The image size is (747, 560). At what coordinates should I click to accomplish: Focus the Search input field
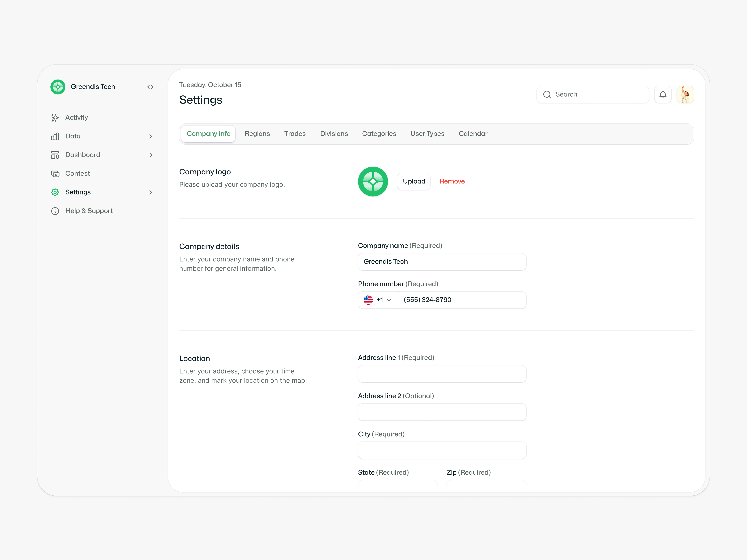[x=599, y=94]
